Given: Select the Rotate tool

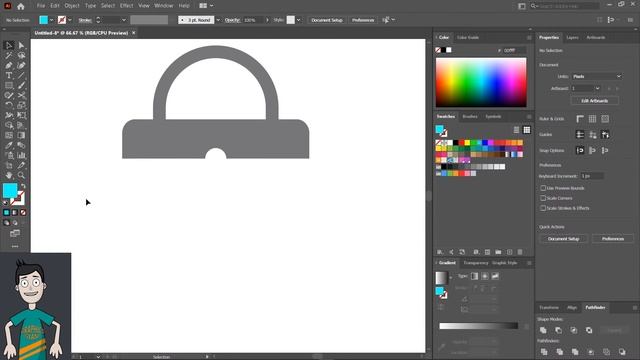Looking at the screenshot, I should (9, 105).
